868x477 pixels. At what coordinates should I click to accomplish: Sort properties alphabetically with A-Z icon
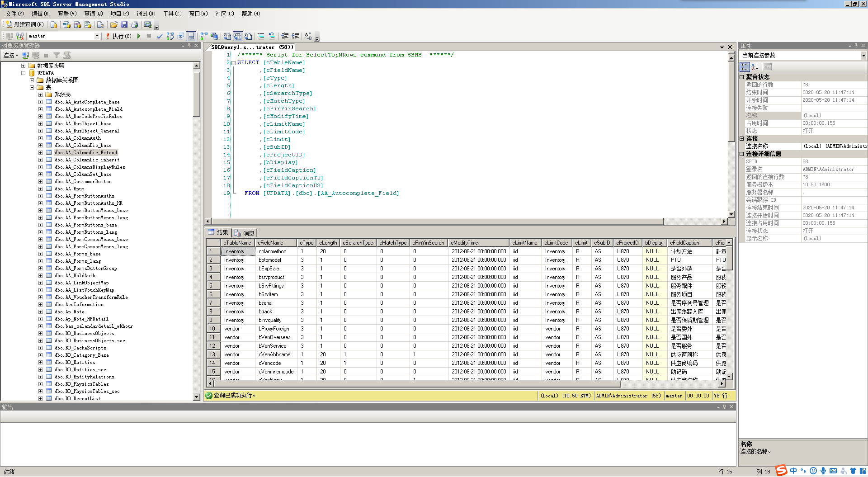(755, 67)
